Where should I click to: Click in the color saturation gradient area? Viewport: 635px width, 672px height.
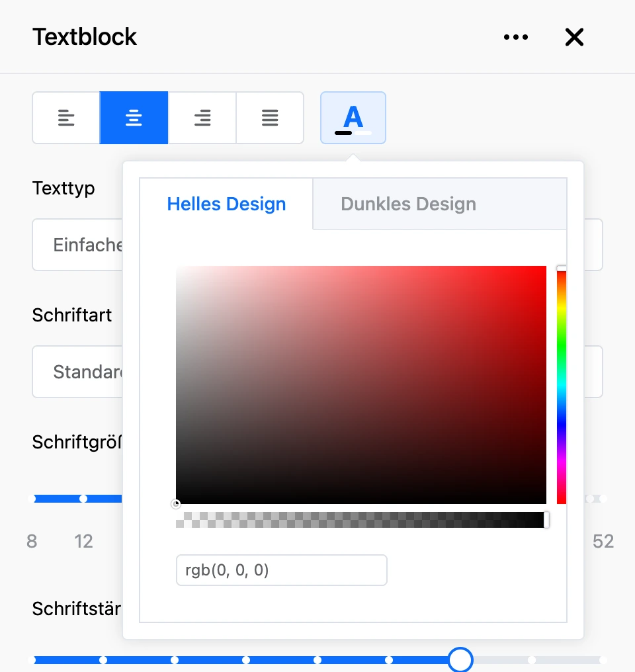pyautogui.click(x=360, y=384)
